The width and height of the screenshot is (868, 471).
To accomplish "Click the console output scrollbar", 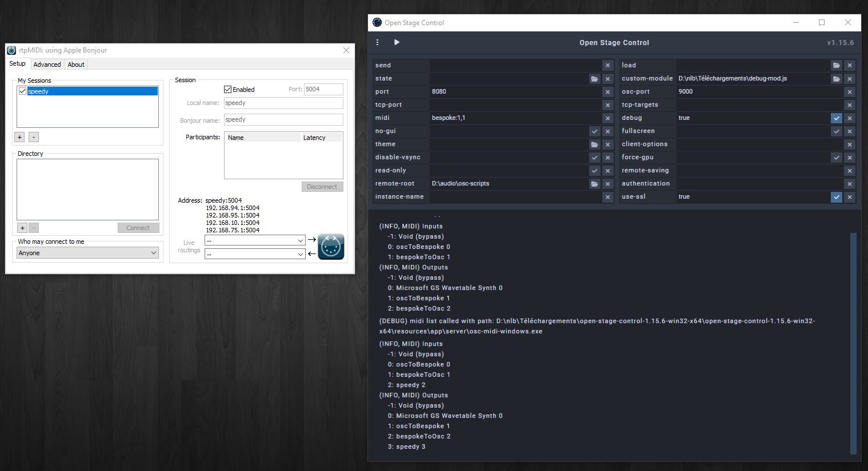I will tap(854, 343).
